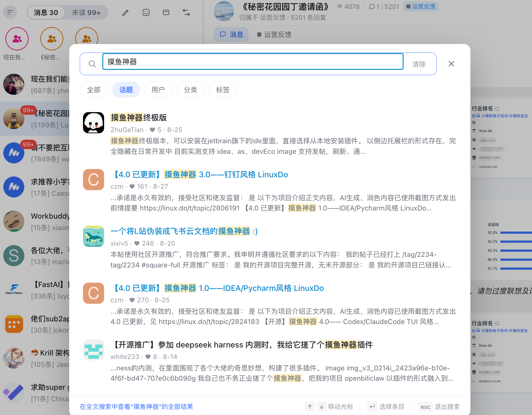The height and width of the screenshot is (415, 532).
Task: Click white233's pixel avatar
Action: (94, 350)
